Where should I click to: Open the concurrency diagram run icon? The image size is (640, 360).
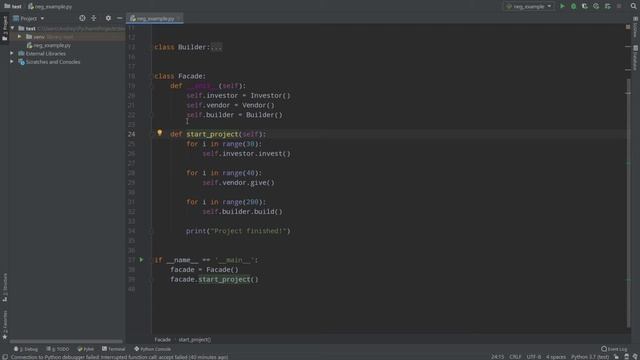pos(608,6)
